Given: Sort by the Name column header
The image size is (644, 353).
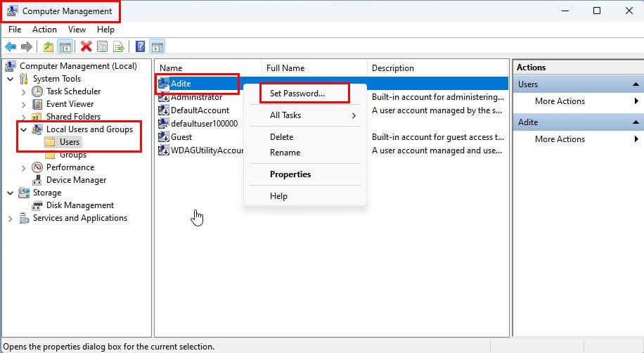Looking at the screenshot, I should click(x=209, y=68).
